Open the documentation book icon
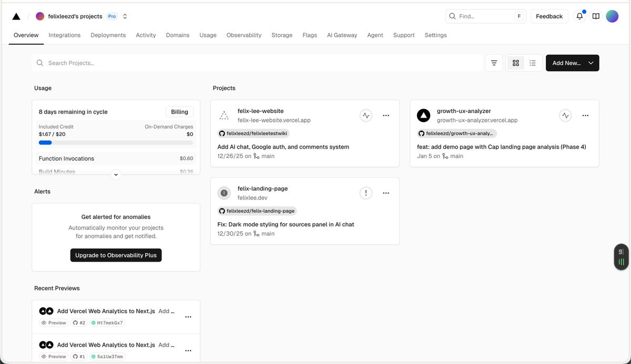This screenshot has height=364, width=631. 596,16
